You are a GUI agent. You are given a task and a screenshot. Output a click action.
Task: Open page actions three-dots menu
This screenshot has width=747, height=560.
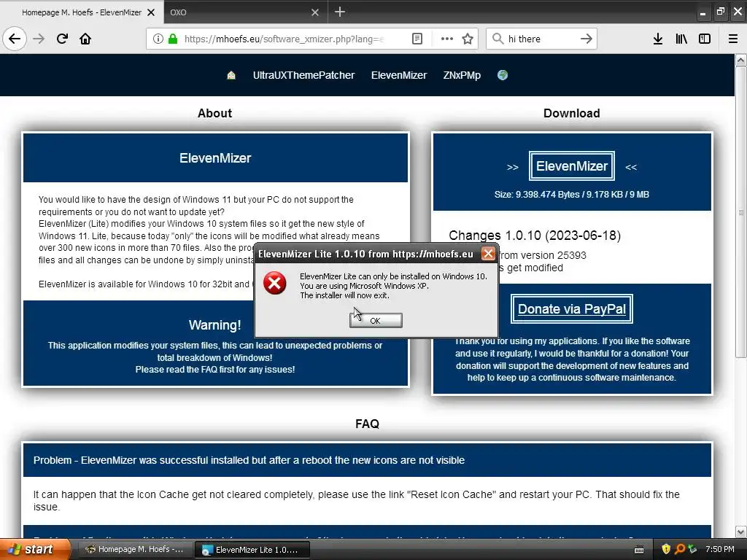pos(447,39)
